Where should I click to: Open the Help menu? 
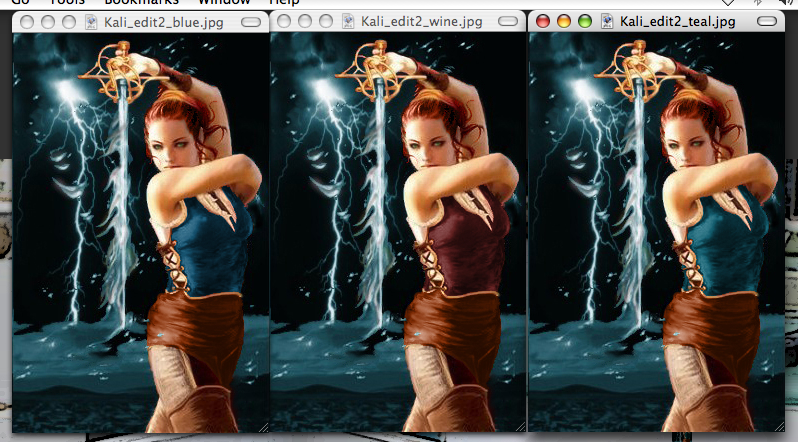pos(284,3)
